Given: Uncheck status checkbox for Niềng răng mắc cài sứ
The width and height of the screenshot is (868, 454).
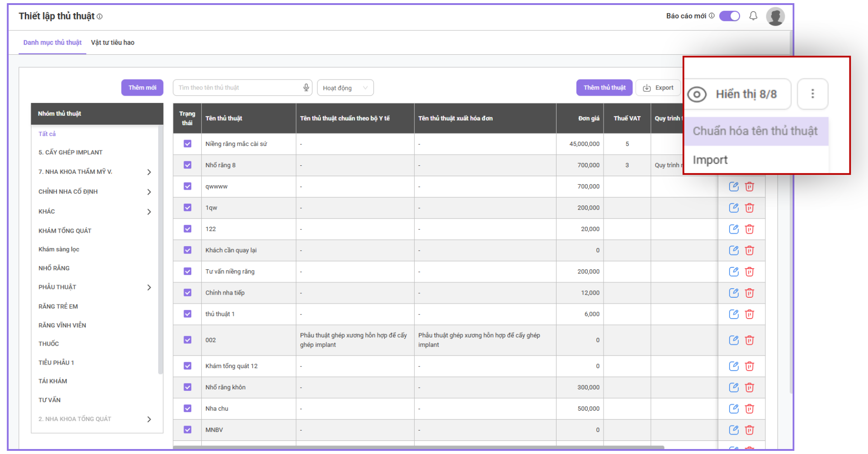Looking at the screenshot, I should (x=188, y=144).
